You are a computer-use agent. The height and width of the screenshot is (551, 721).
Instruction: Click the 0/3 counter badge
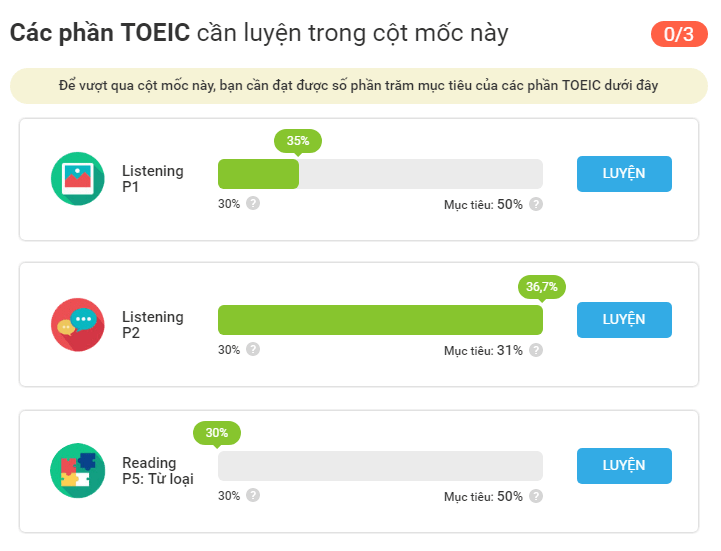(x=679, y=34)
